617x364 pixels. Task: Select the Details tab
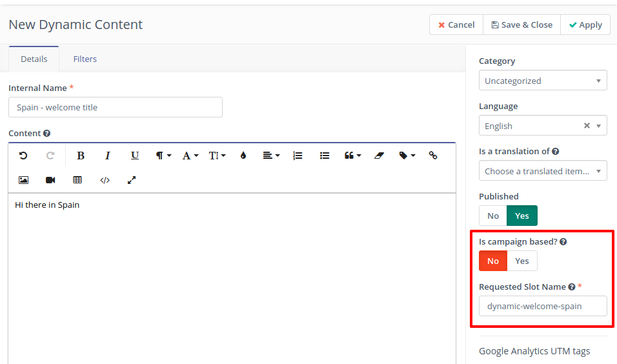[34, 59]
